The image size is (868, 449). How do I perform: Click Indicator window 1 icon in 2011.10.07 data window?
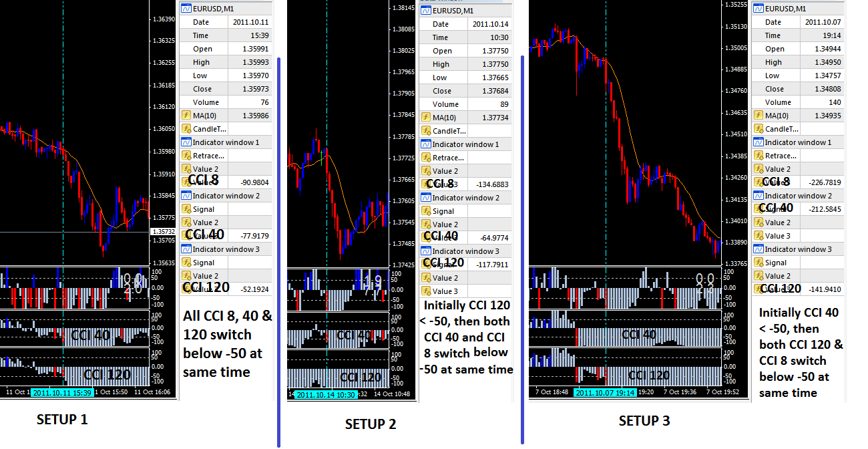pyautogui.click(x=758, y=142)
